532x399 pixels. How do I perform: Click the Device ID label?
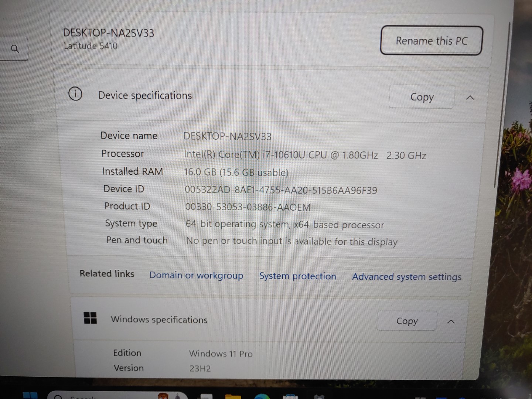coord(124,189)
